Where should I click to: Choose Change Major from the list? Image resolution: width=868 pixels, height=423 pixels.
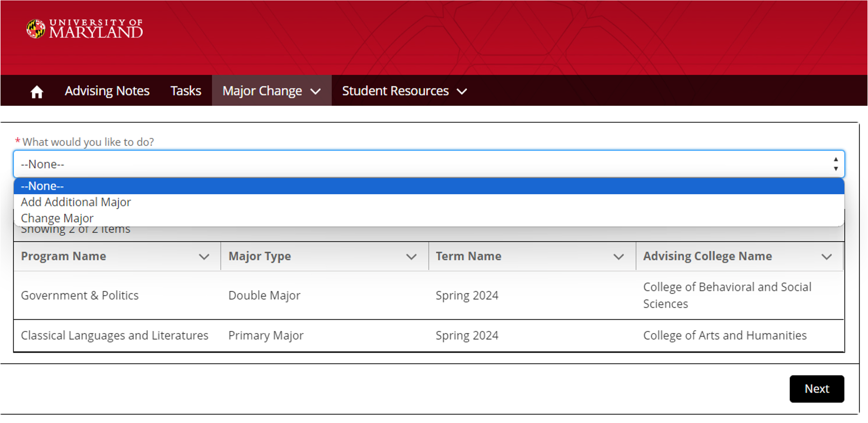pyautogui.click(x=57, y=218)
